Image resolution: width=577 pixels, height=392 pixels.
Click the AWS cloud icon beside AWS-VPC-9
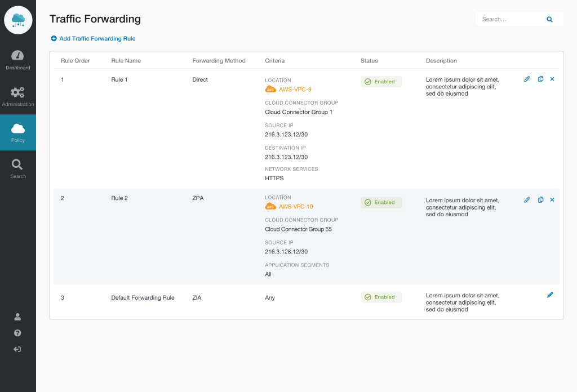point(270,89)
